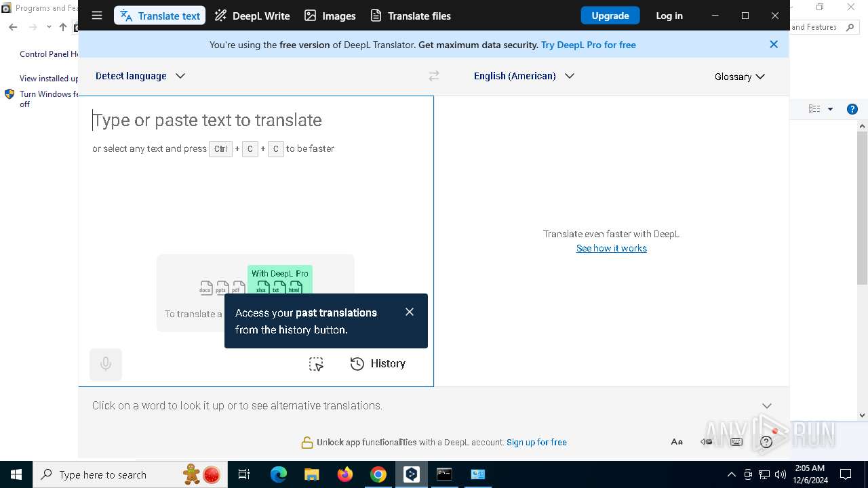Open the help question mark icon
This screenshot has height=488, width=868.
pos(766,442)
